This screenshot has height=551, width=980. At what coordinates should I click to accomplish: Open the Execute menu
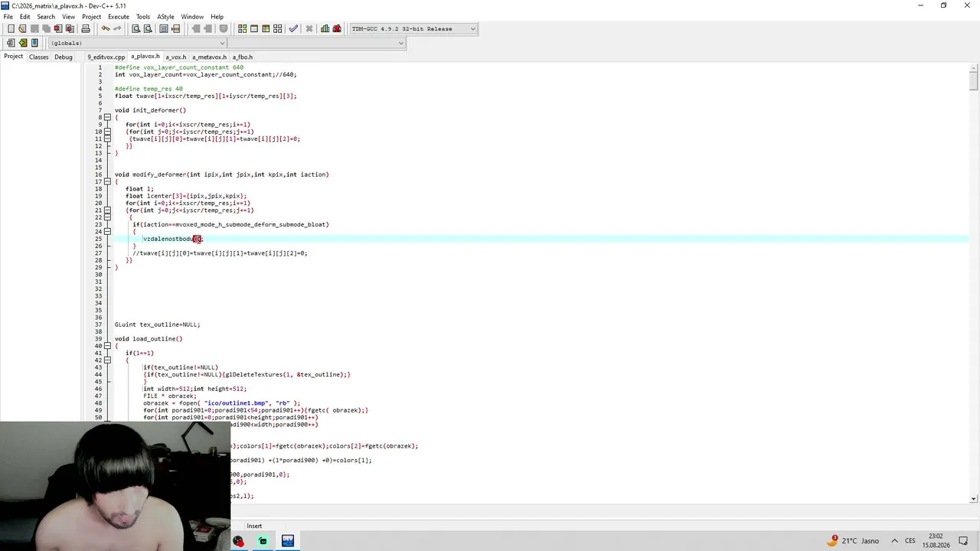coord(119,17)
